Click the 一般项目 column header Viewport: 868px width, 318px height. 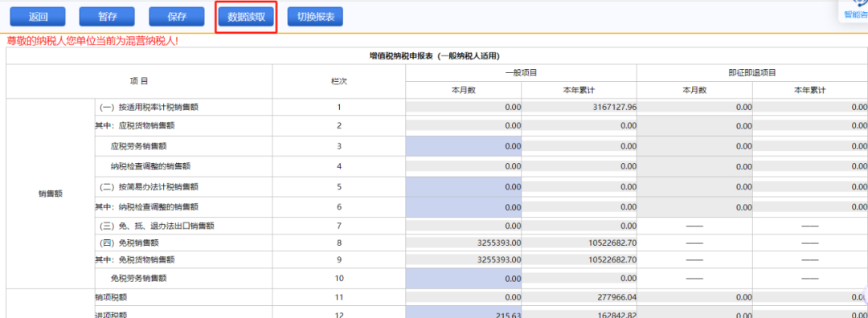click(x=521, y=72)
